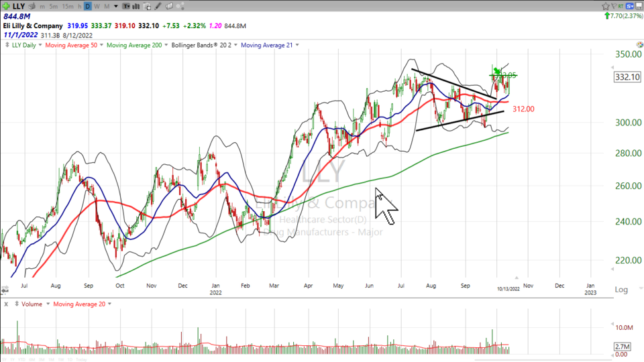Image resolution: width=644 pixels, height=362 pixels.
Task: Open the add indicator template icon
Action: tap(147, 6)
